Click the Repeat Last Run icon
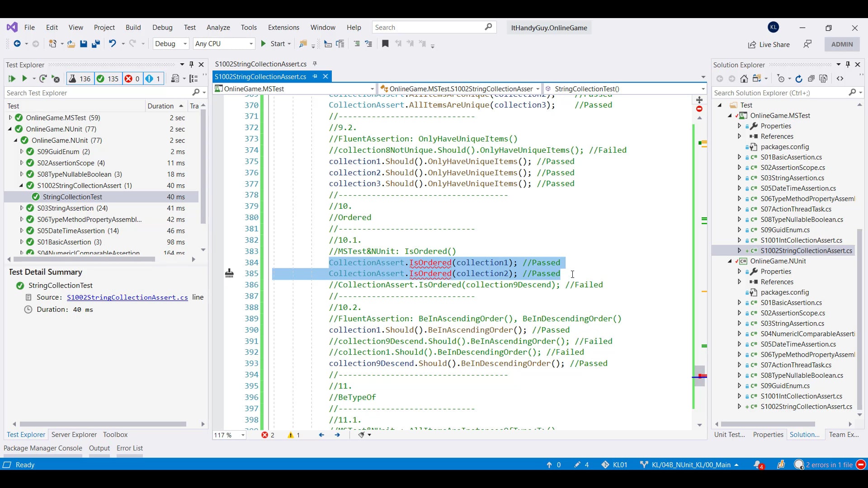 pos(43,79)
